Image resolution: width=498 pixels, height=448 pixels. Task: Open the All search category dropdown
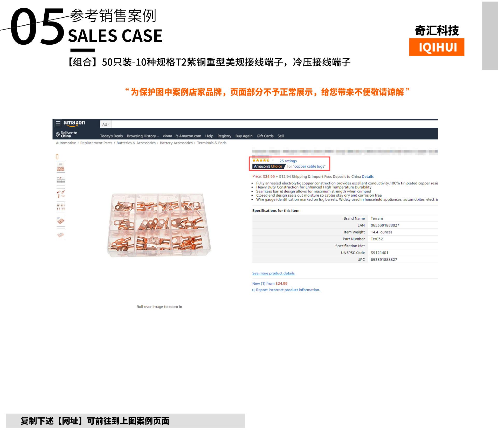click(106, 124)
